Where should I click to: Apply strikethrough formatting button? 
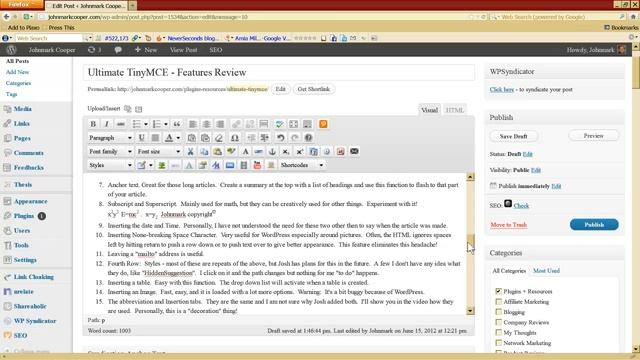point(120,124)
